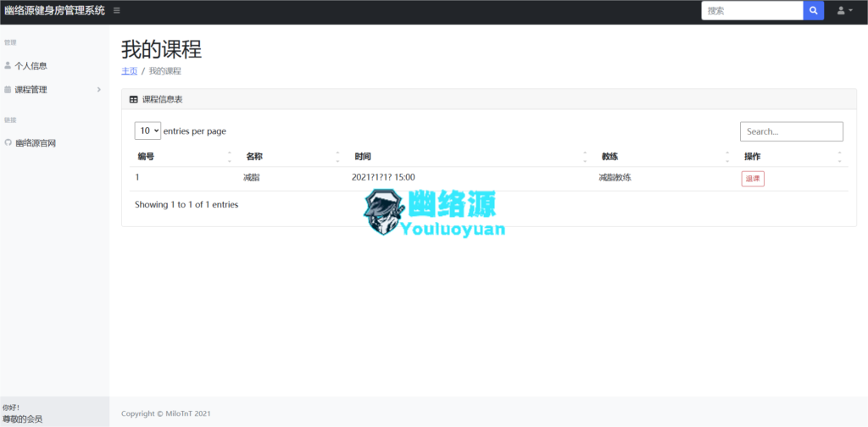The height and width of the screenshot is (427, 868).
Task: Click the table icon in 课程信息表 header
Action: pos(133,100)
